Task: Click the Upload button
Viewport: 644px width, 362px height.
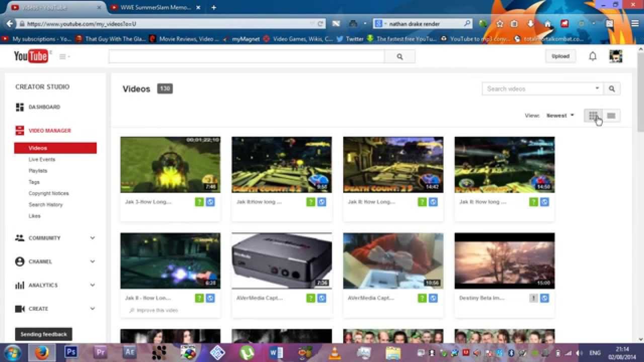Action: [x=560, y=56]
